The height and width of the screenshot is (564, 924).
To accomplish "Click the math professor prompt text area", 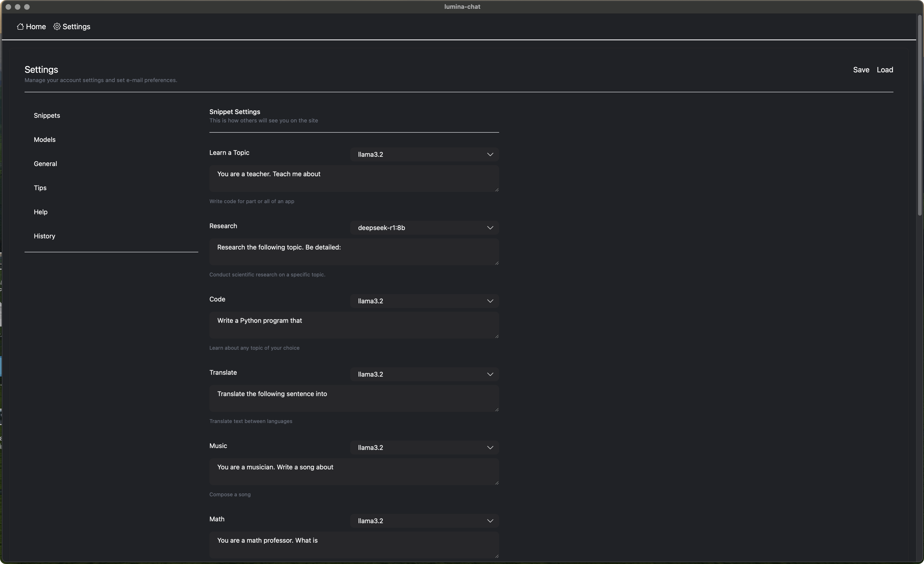I will point(354,545).
